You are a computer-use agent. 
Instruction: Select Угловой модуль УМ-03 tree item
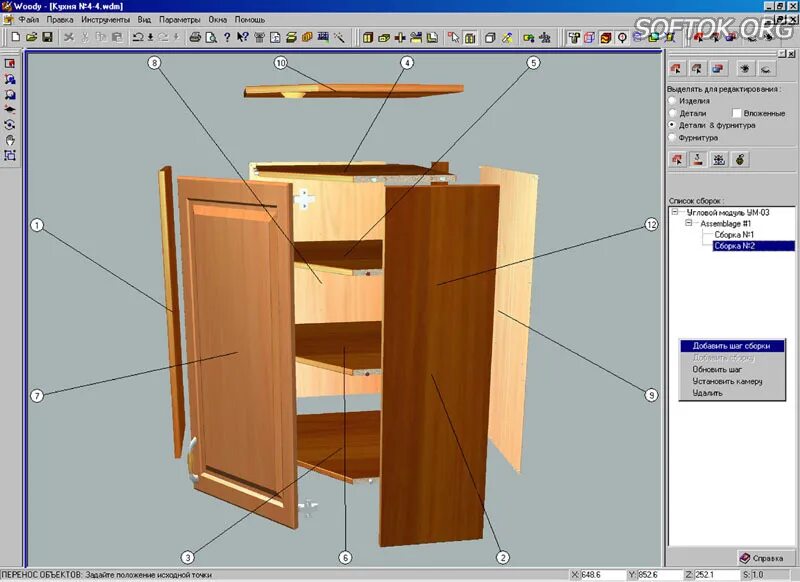(728, 212)
